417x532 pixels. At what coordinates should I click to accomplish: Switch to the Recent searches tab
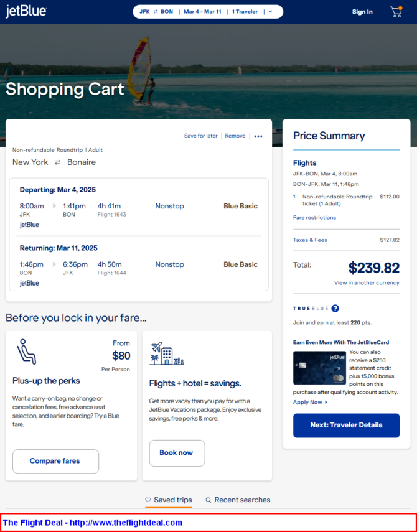coord(238,500)
